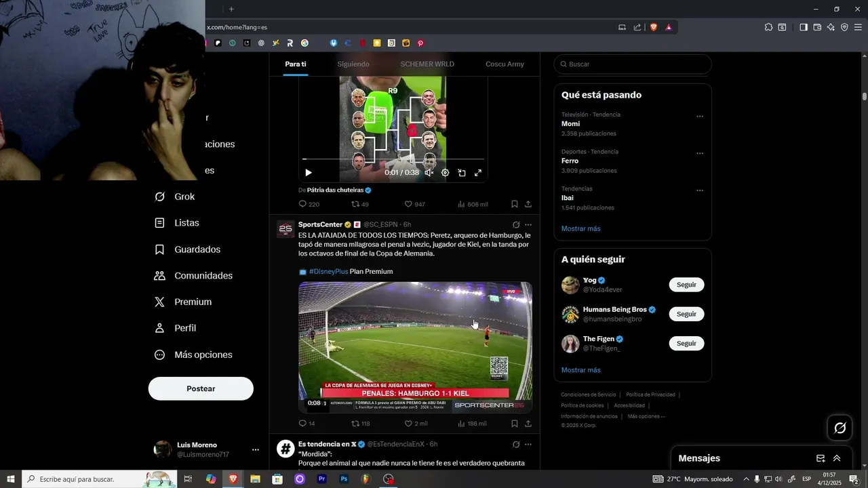The width and height of the screenshot is (868, 488).
Task: Open Grok from the sidebar
Action: coord(174,197)
